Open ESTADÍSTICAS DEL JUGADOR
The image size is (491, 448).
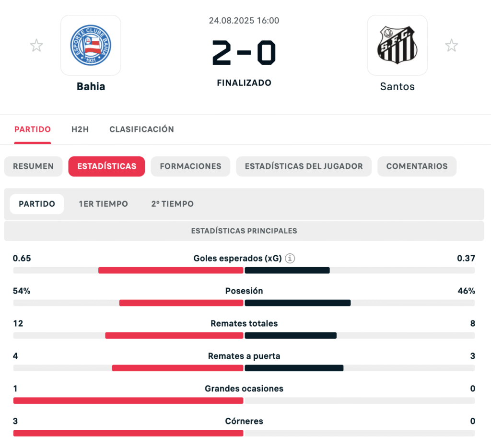point(304,166)
